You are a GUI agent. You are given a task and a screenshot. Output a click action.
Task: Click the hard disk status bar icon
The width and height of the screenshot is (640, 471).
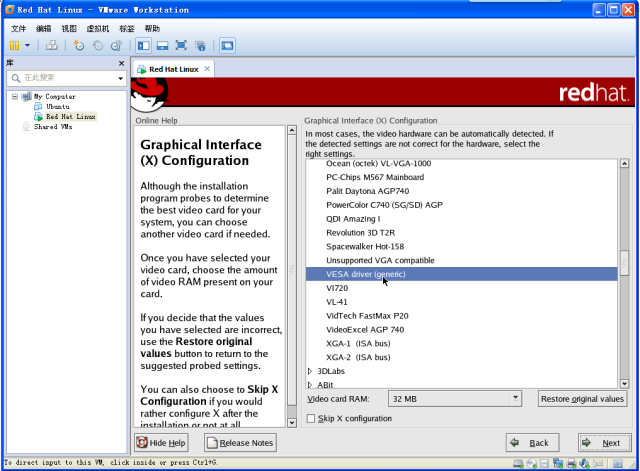(x=518, y=463)
